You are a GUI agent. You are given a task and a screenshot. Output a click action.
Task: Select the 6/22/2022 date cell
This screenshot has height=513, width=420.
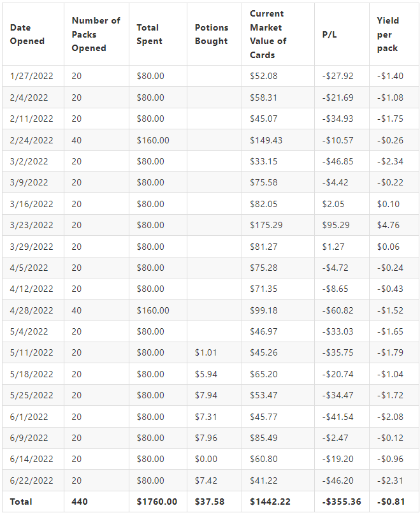pos(33,480)
